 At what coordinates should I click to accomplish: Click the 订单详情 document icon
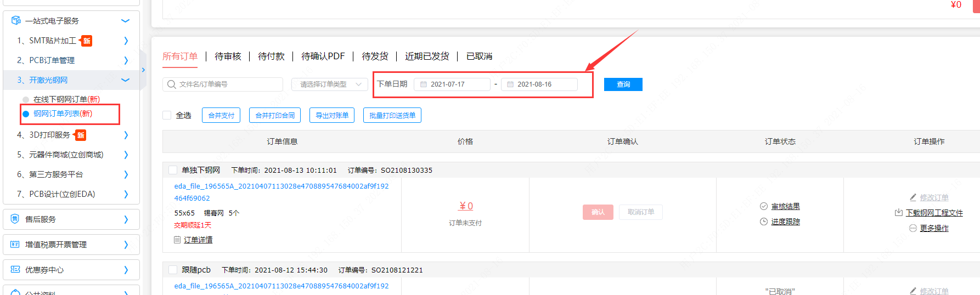(x=177, y=240)
